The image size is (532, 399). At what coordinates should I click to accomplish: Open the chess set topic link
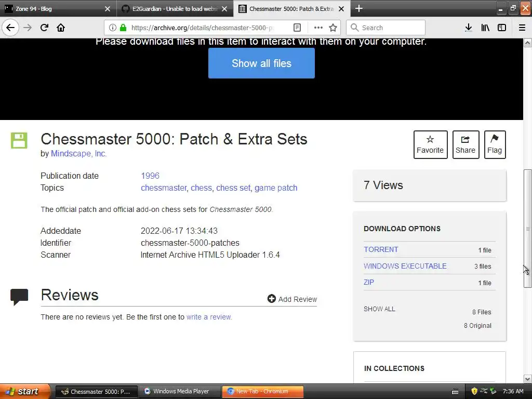[x=233, y=188]
